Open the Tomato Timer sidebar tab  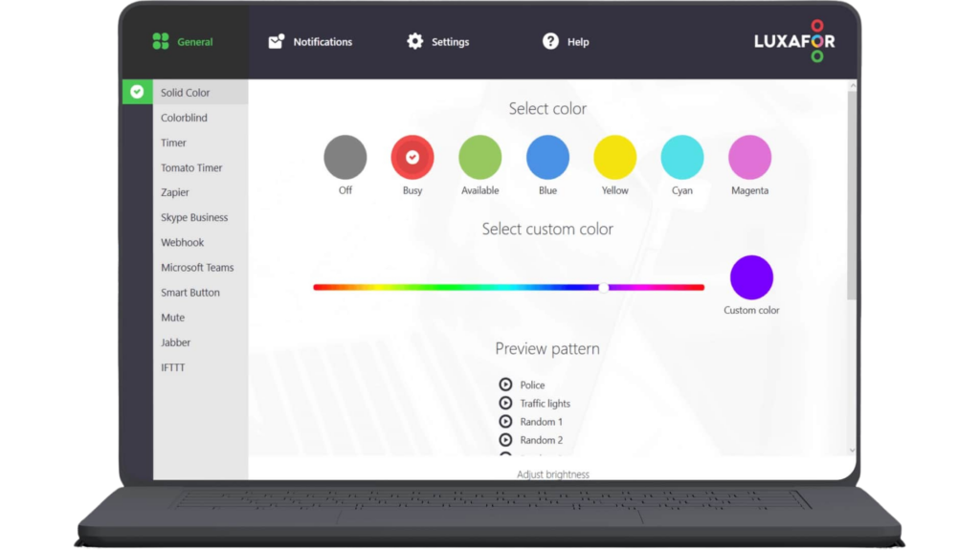(191, 167)
